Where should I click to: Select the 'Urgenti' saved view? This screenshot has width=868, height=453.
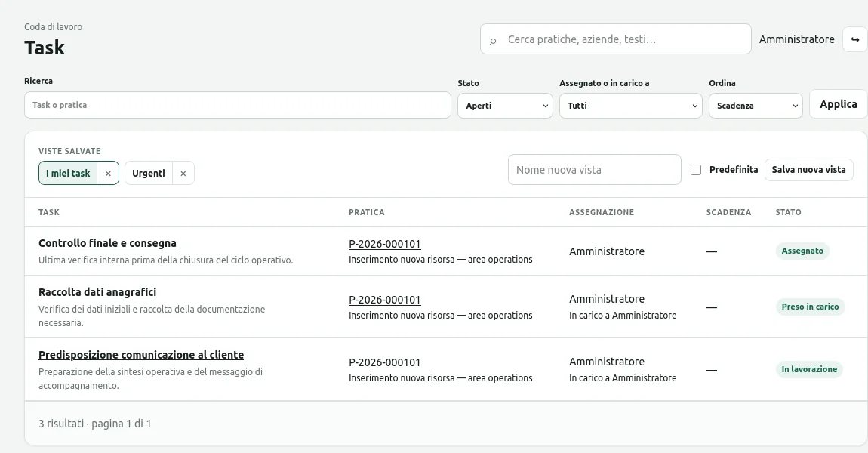pos(149,174)
